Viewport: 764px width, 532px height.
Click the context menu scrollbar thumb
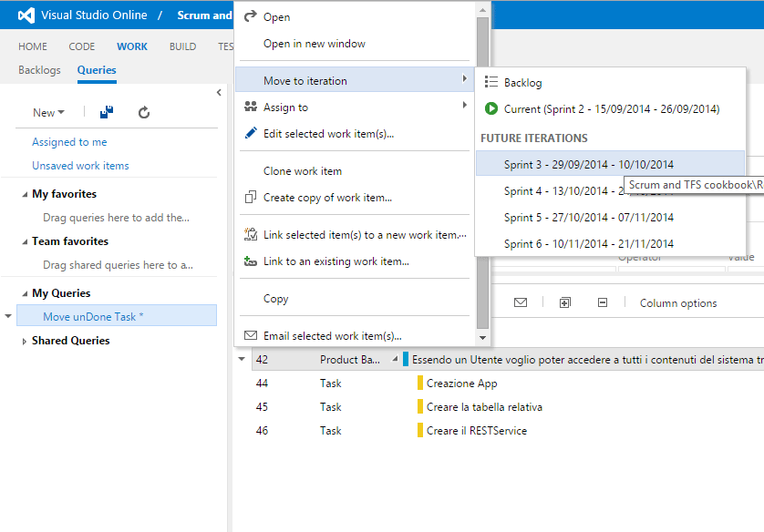(x=482, y=173)
